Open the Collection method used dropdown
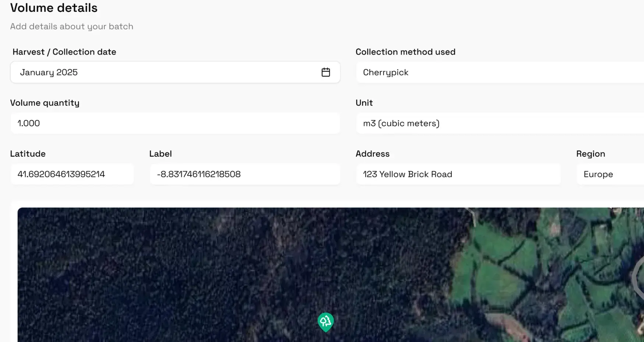 (500, 72)
